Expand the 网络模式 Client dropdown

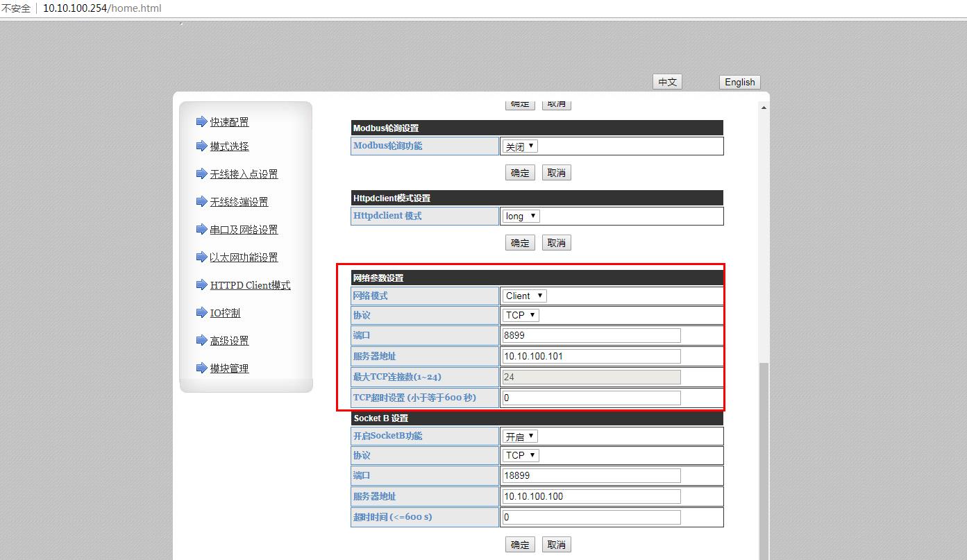click(524, 296)
